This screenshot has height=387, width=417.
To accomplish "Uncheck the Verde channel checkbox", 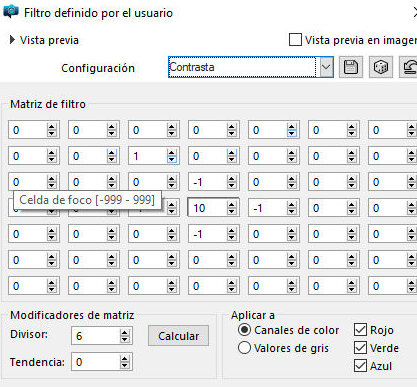I will click(360, 348).
